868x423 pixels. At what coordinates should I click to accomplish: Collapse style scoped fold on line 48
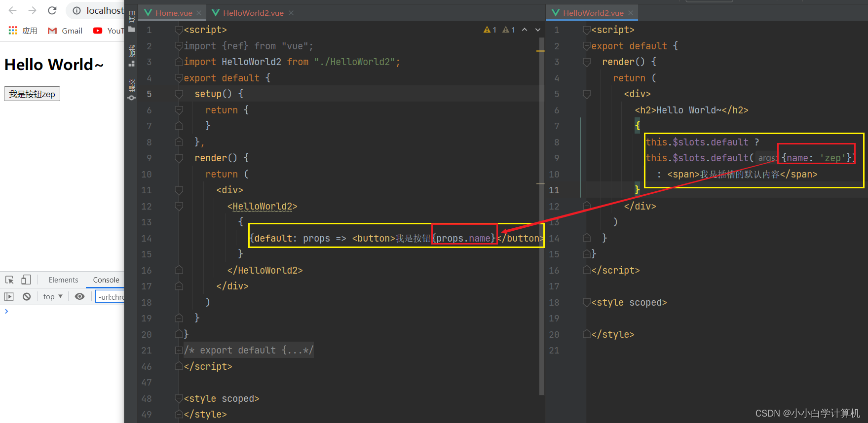(x=179, y=398)
